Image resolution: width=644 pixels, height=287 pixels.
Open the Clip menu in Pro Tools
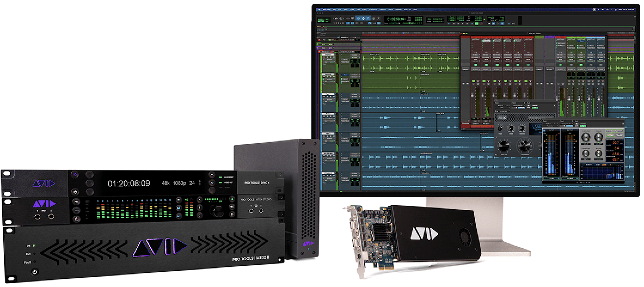[358, 10]
